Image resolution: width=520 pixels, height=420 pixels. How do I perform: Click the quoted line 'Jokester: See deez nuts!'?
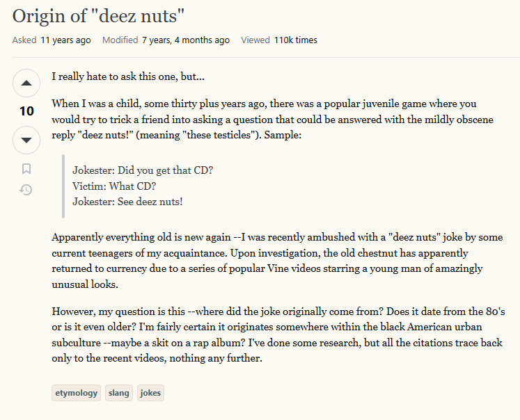[127, 202]
